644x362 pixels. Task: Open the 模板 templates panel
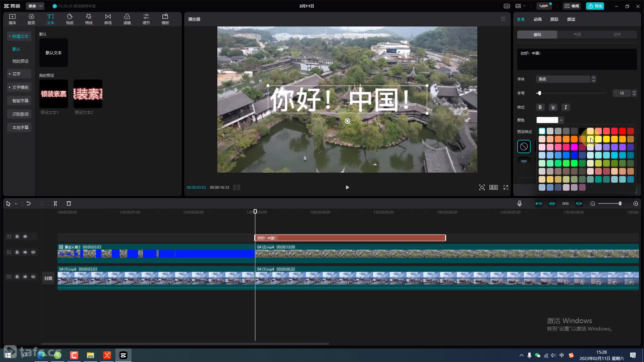click(165, 19)
